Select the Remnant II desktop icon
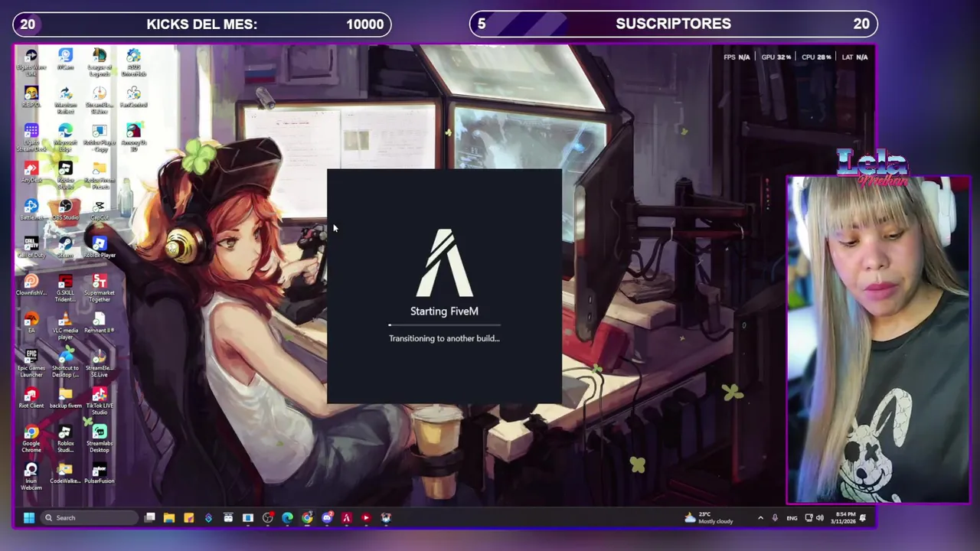Viewport: 980px width, 551px height. (x=100, y=322)
